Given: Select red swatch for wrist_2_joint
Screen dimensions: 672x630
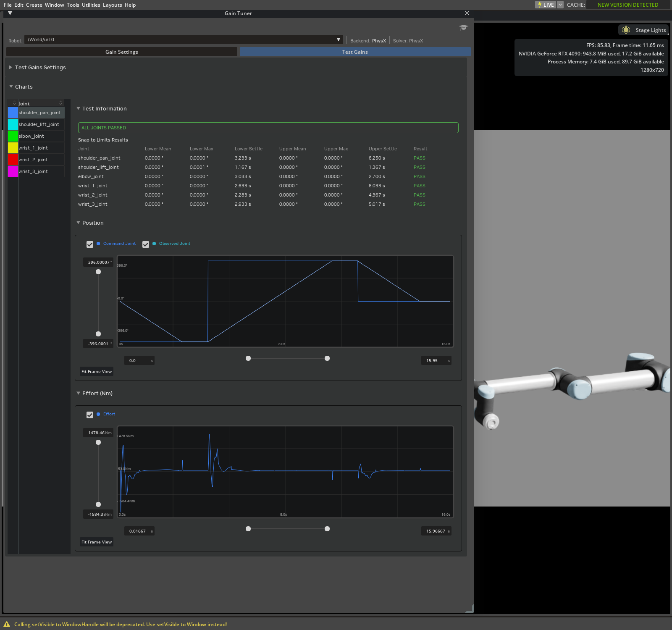Looking at the screenshot, I should point(13,160).
